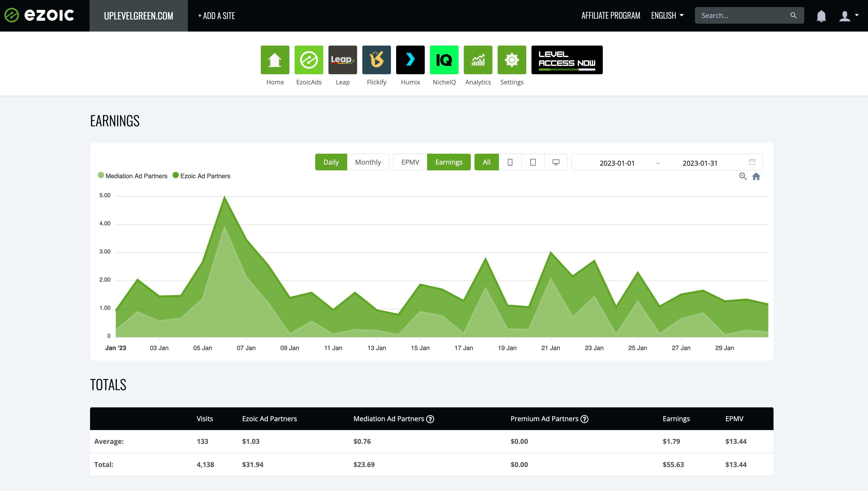Screen dimensions: 868x491
Task: Select the EPMV metric button
Action: tap(410, 162)
